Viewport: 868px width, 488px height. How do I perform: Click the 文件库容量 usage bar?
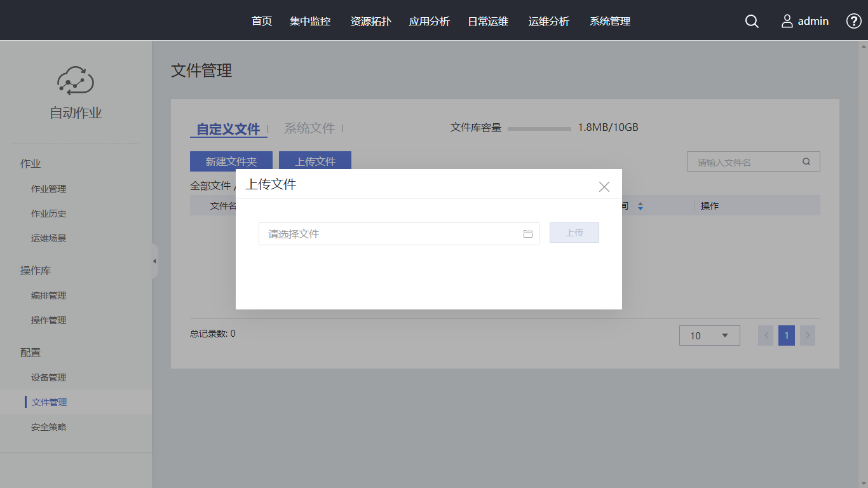click(539, 128)
